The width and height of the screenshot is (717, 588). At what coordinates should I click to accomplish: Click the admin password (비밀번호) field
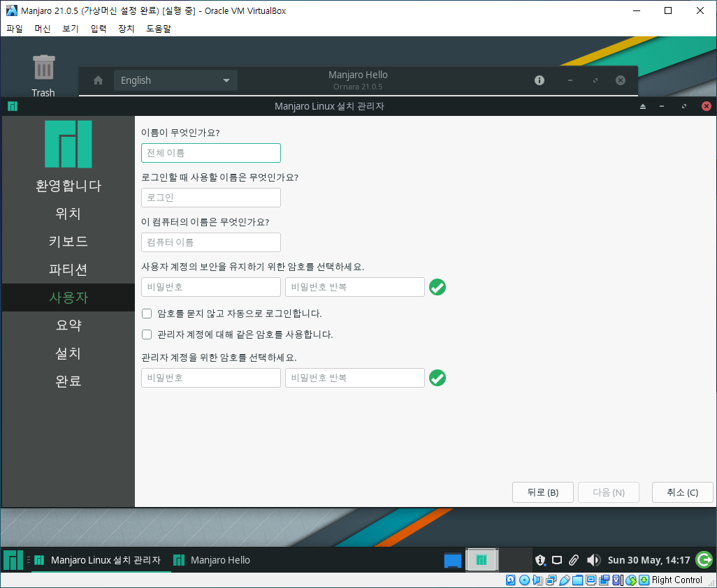[x=211, y=378]
